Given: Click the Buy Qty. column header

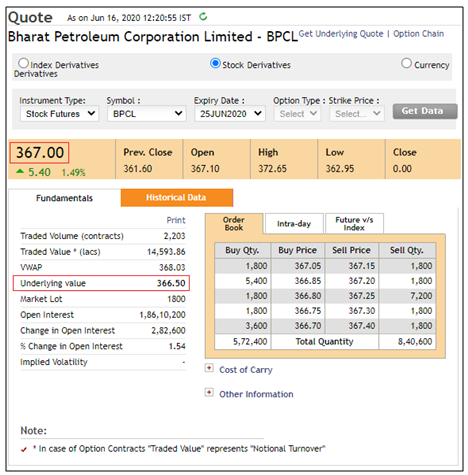Looking at the screenshot, I should (242, 250).
